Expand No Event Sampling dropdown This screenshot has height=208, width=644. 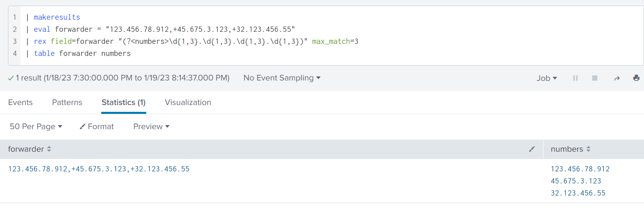(x=282, y=78)
